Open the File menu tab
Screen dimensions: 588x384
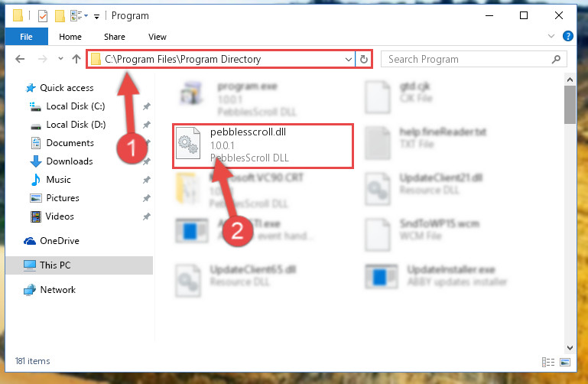26,37
